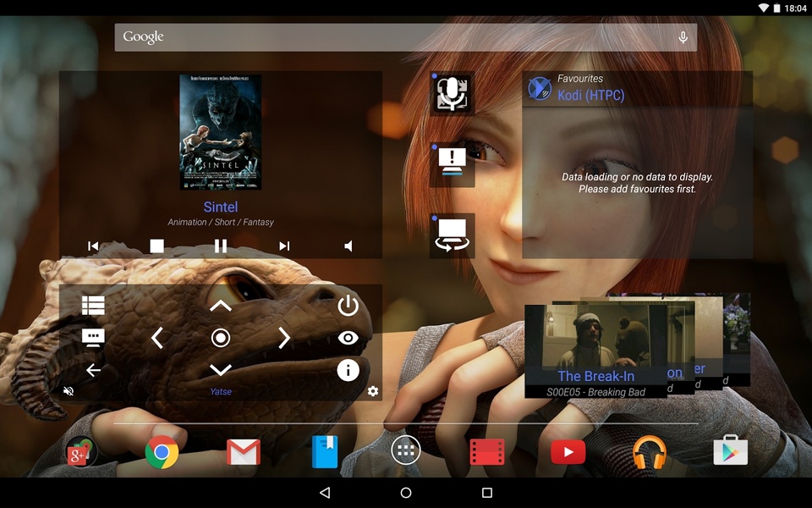Navigate up on the Yatse remote
Screen dimensions: 812x508
(x=221, y=306)
